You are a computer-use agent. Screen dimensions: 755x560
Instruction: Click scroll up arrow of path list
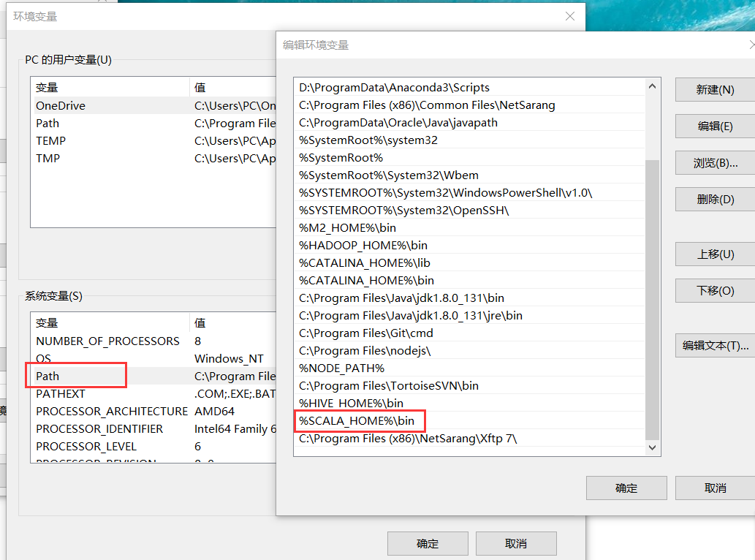[x=653, y=86]
